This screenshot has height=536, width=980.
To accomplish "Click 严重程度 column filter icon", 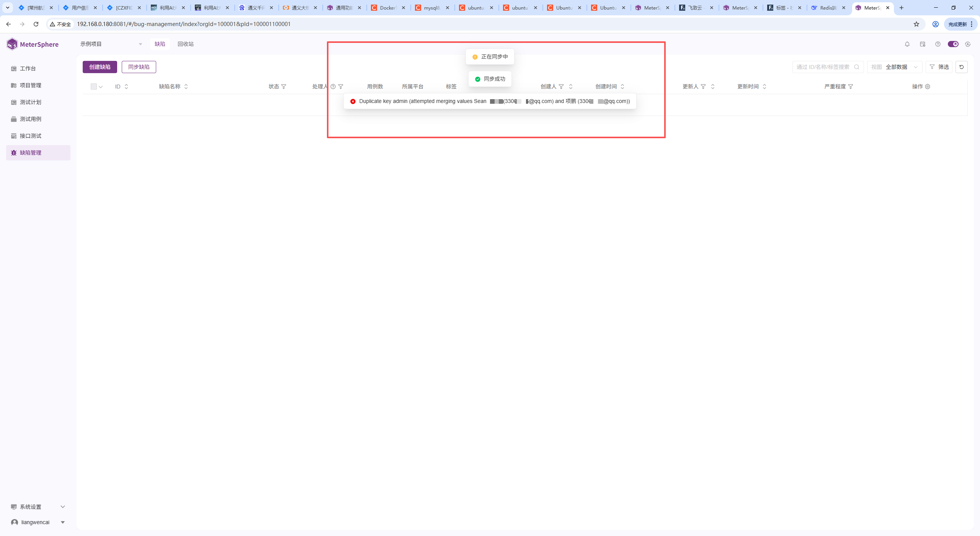I will 851,87.
